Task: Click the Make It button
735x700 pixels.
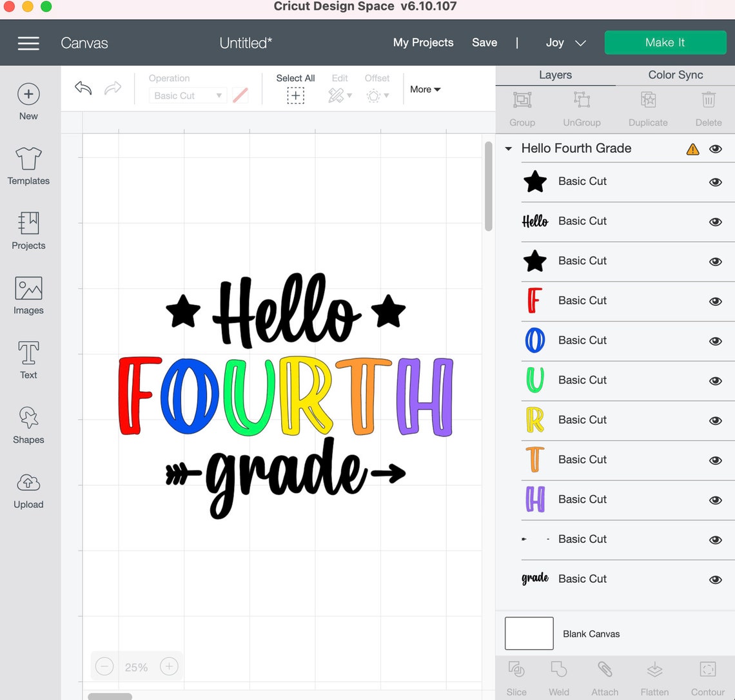Action: click(x=665, y=43)
